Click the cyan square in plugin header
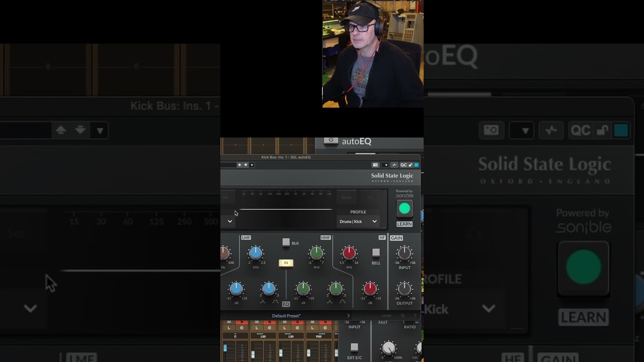Image resolution: width=644 pixels, height=362 pixels. (416, 165)
